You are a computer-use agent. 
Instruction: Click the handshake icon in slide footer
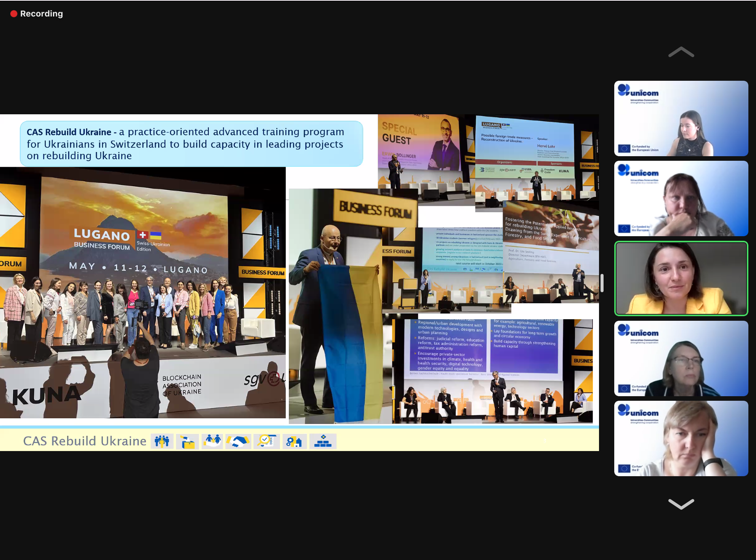[x=239, y=441]
